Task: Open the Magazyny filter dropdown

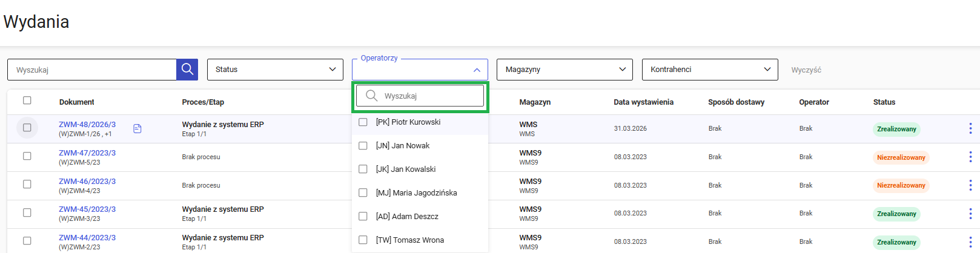Action: 564,70
